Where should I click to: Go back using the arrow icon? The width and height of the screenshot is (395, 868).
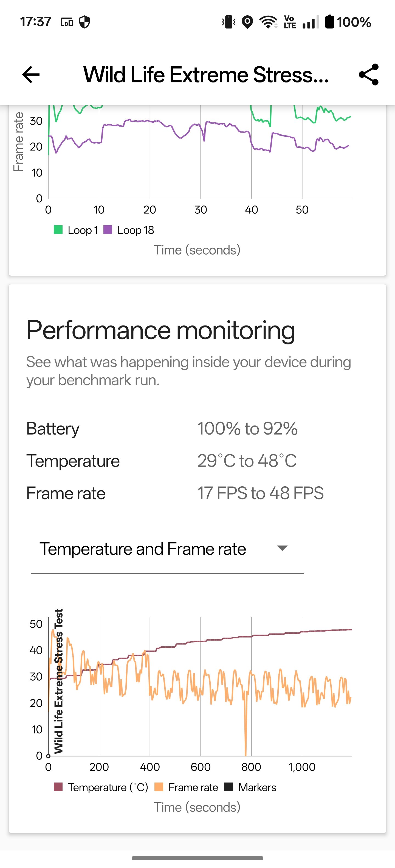[x=31, y=75]
